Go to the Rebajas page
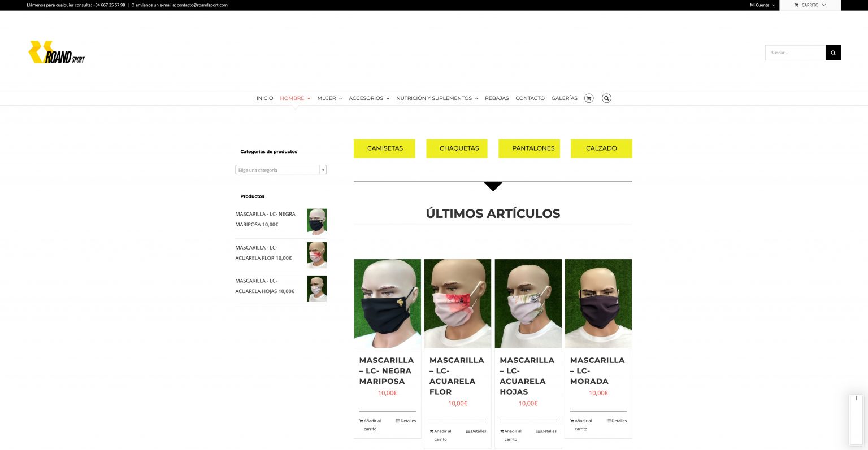 point(497,98)
